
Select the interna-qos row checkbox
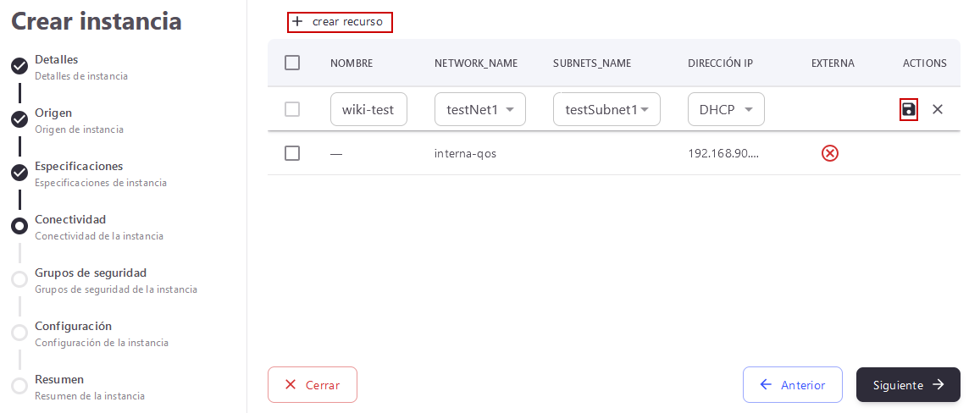click(292, 153)
